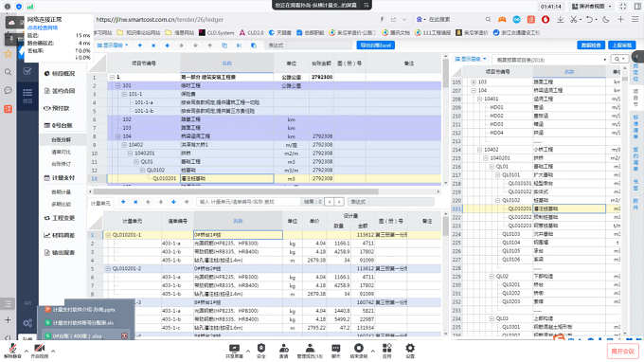Delete a measurement unit with lower X icon
Screen dimensions: 644x362
coord(135,202)
